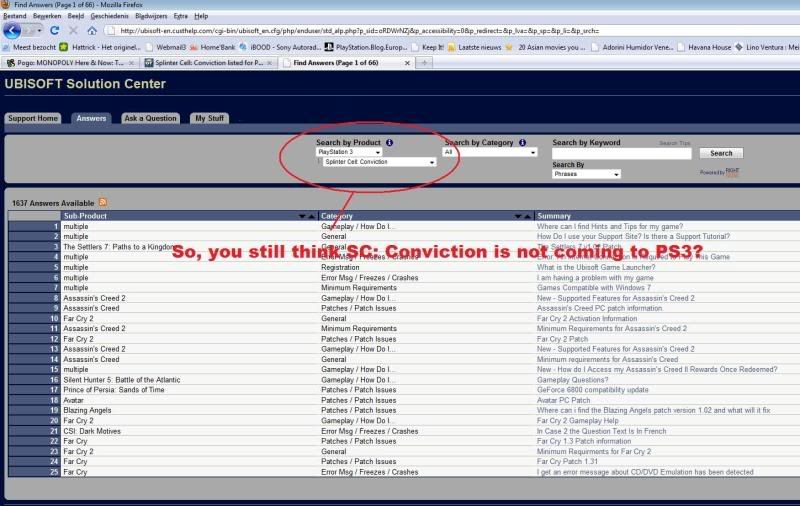This screenshot has height=506, width=800.
Task: Expand the PlayStation 3 product dropdown
Action: (349, 152)
